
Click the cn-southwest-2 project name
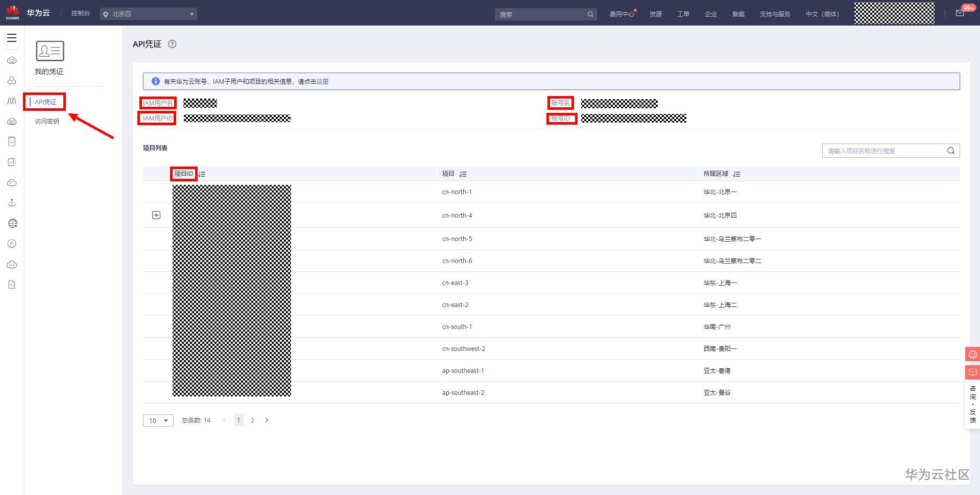464,349
